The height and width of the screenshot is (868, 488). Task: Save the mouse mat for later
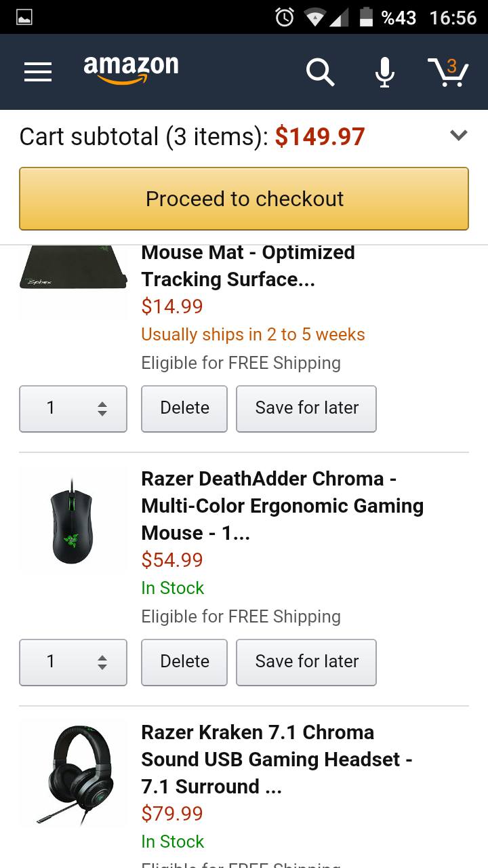point(306,408)
